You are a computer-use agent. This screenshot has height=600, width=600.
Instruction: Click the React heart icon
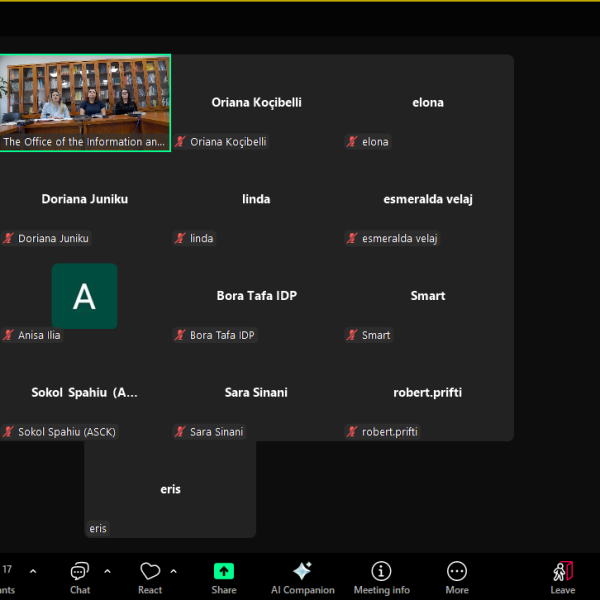[150, 572]
